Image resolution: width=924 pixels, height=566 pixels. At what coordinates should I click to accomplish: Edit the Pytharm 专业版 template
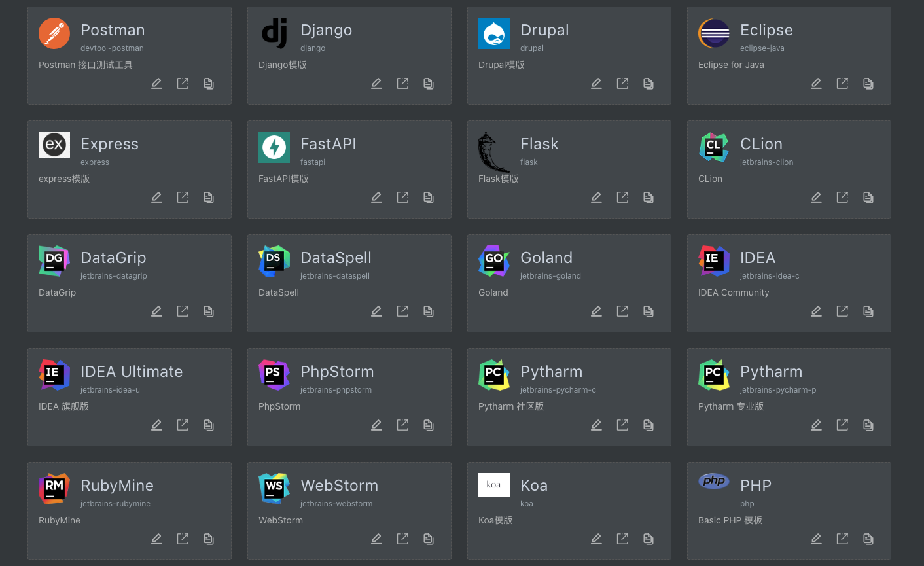(816, 425)
